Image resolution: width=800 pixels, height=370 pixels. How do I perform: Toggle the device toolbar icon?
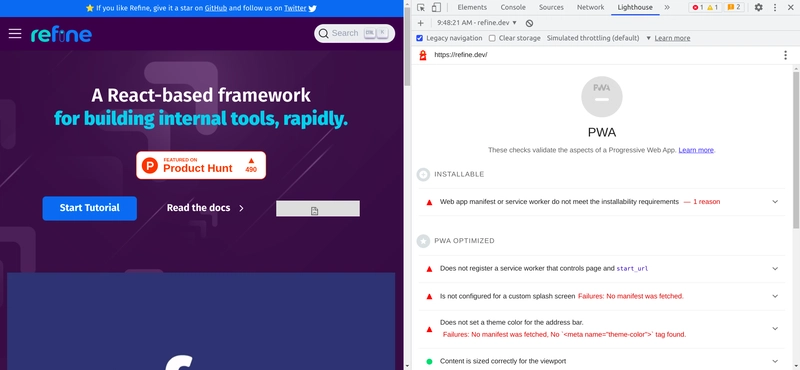coord(436,7)
